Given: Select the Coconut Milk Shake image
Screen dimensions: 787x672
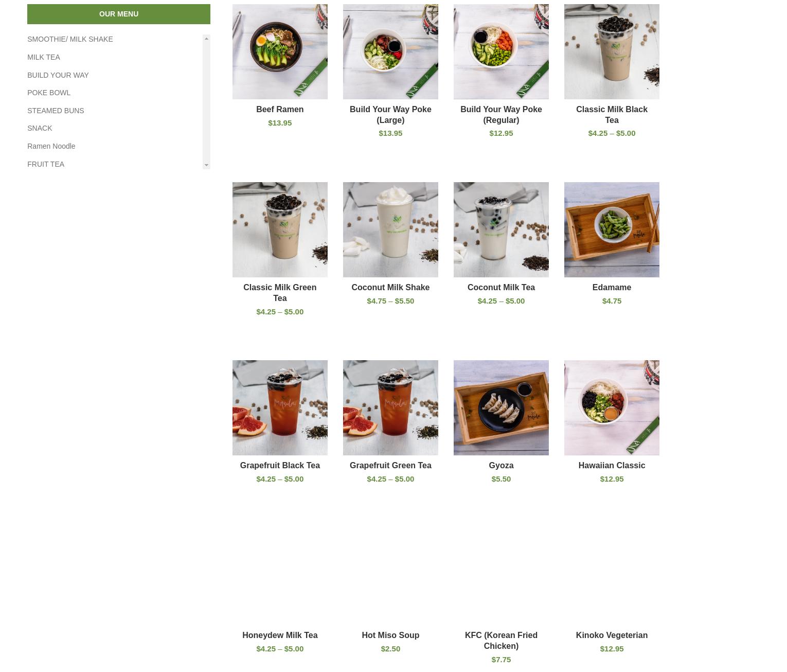Looking at the screenshot, I should [390, 229].
